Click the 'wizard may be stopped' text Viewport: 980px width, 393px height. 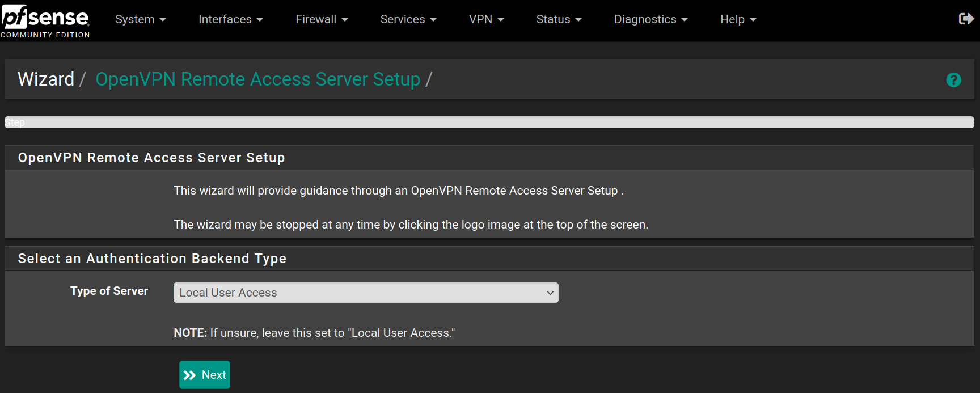[411, 225]
